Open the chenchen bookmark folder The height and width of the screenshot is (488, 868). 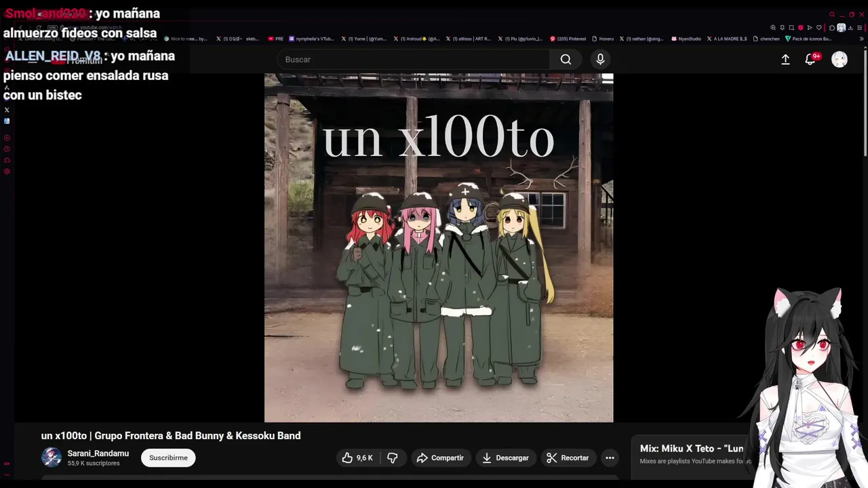pos(766,39)
